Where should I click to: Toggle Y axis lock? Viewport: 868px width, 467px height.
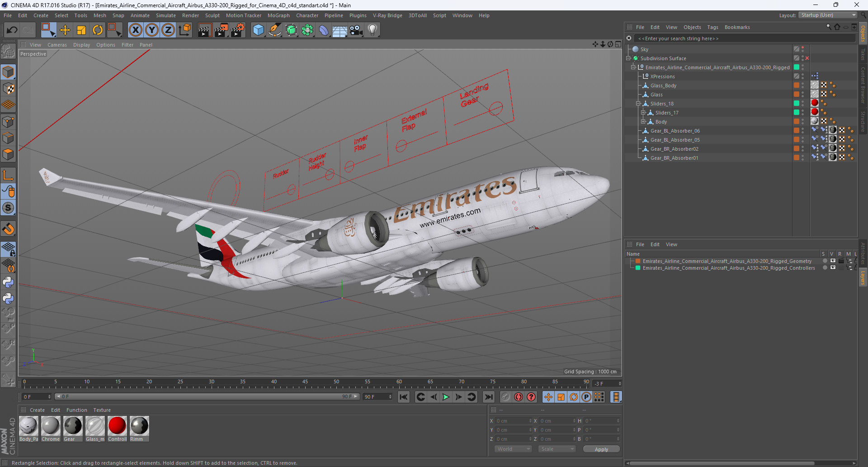(152, 30)
